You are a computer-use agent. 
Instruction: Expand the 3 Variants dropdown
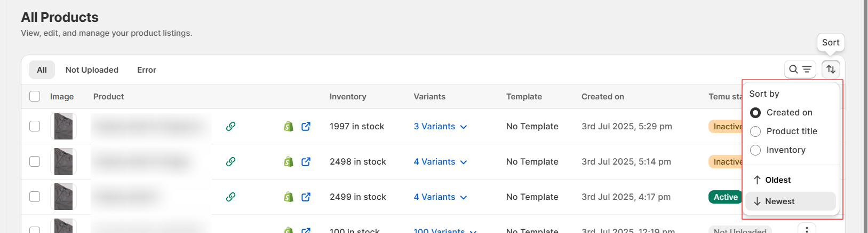point(440,127)
